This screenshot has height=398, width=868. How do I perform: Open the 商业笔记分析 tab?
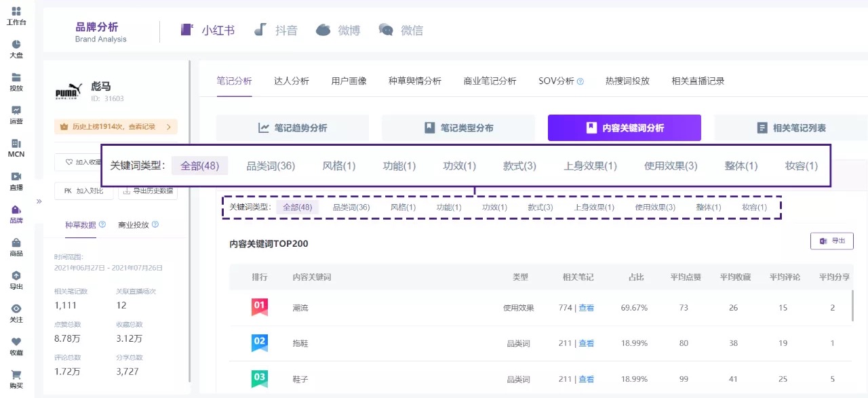(490, 81)
